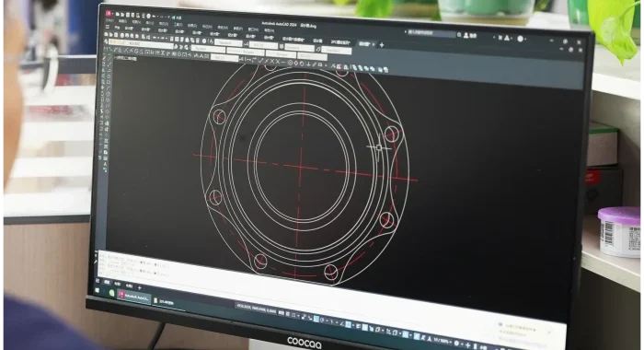644x350 pixels.
Task: Click the Autodesk account triangle icon in title bar
Action: [x=507, y=38]
